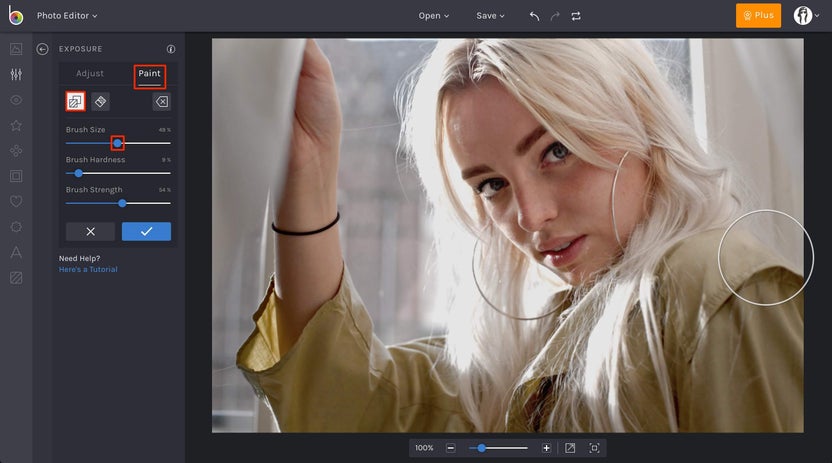The image size is (832, 463).
Task: Expand the Save dropdown menu
Action: 490,16
